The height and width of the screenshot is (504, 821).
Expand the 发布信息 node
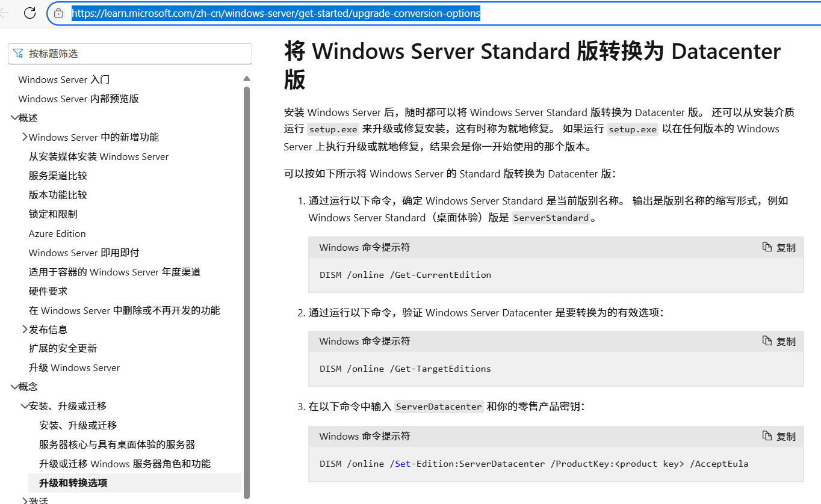click(25, 330)
